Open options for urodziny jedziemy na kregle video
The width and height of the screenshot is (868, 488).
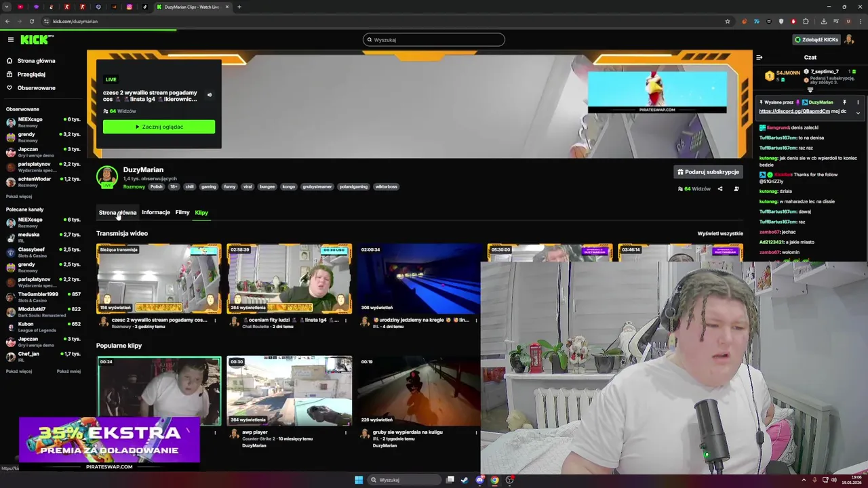476,320
